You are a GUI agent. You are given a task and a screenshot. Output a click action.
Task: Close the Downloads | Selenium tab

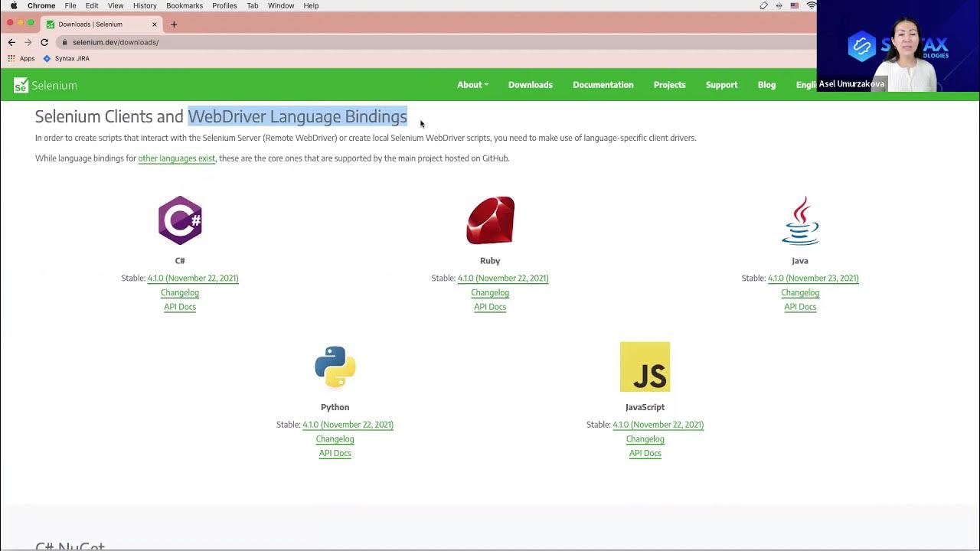click(x=154, y=24)
